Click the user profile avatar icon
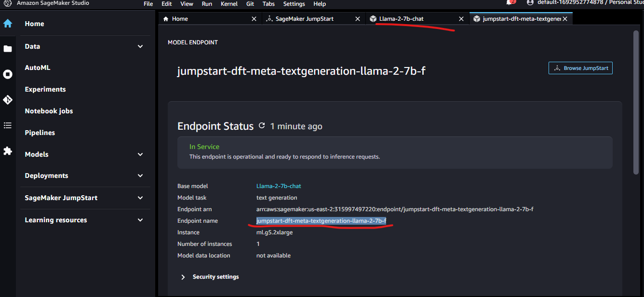 [x=529, y=3]
